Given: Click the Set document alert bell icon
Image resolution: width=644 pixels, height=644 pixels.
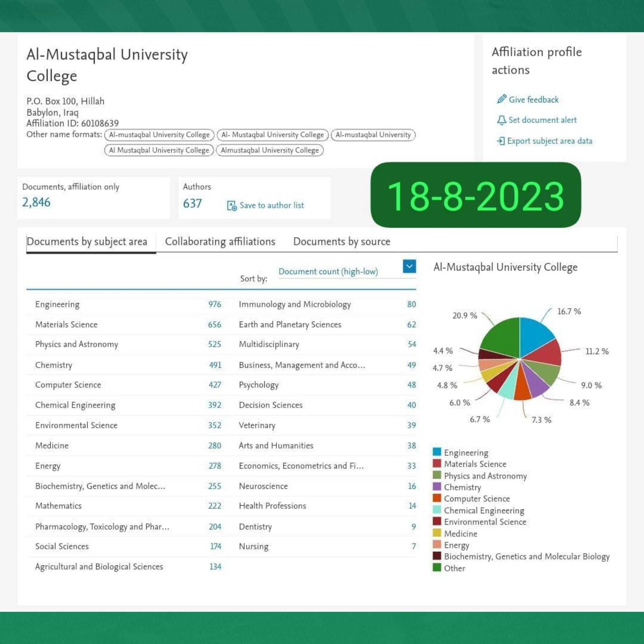Looking at the screenshot, I should pos(501,120).
